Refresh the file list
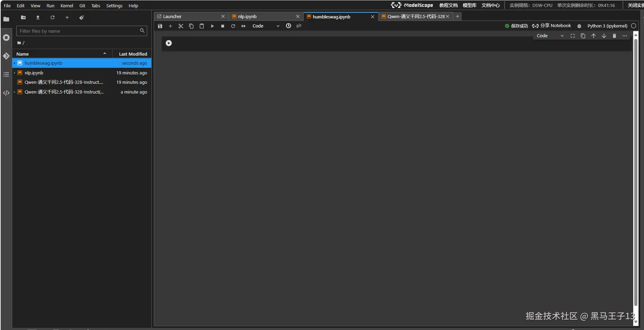 click(x=53, y=17)
